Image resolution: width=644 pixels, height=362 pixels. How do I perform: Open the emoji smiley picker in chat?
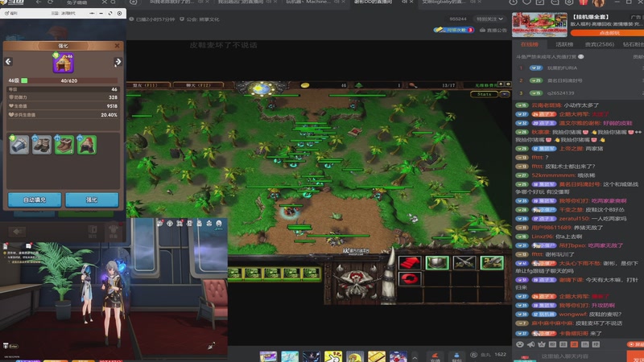pyautogui.click(x=520, y=344)
